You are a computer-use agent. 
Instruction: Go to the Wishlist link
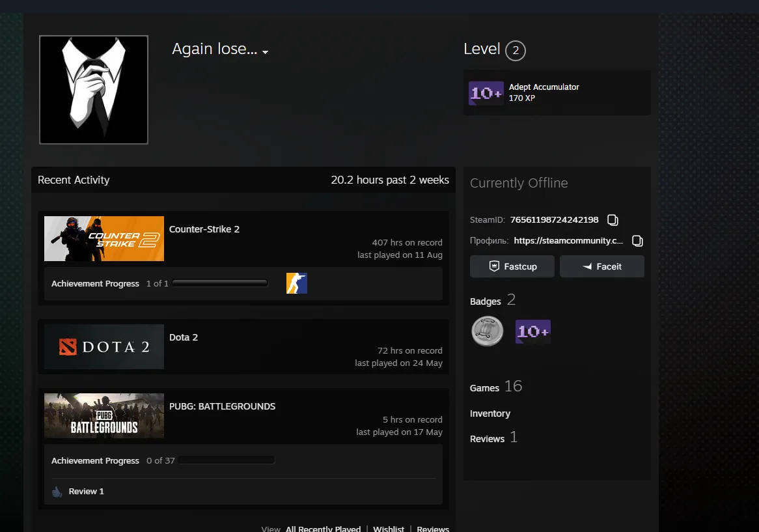[389, 529]
